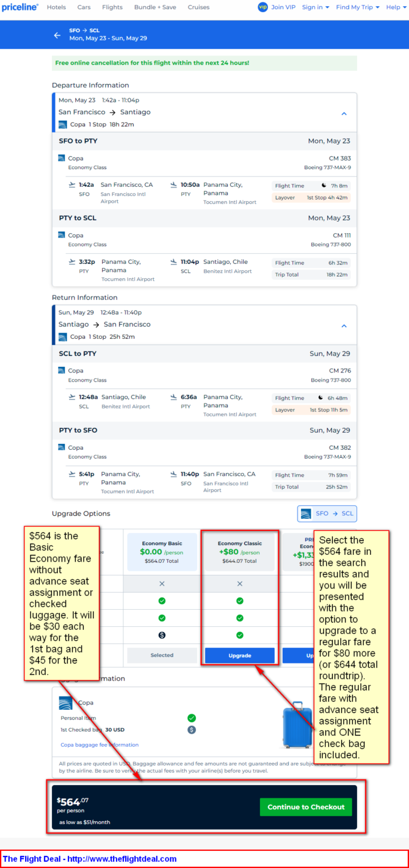Screen dimensions: 409x868
Task: Click landing icon beside 11:40p San Francisco
Action: pyautogui.click(x=174, y=474)
